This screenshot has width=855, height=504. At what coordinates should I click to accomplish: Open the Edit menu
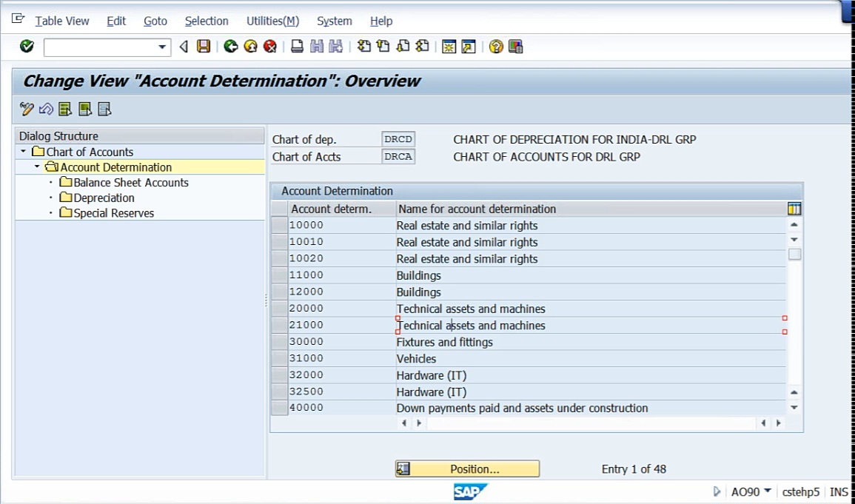coord(116,21)
